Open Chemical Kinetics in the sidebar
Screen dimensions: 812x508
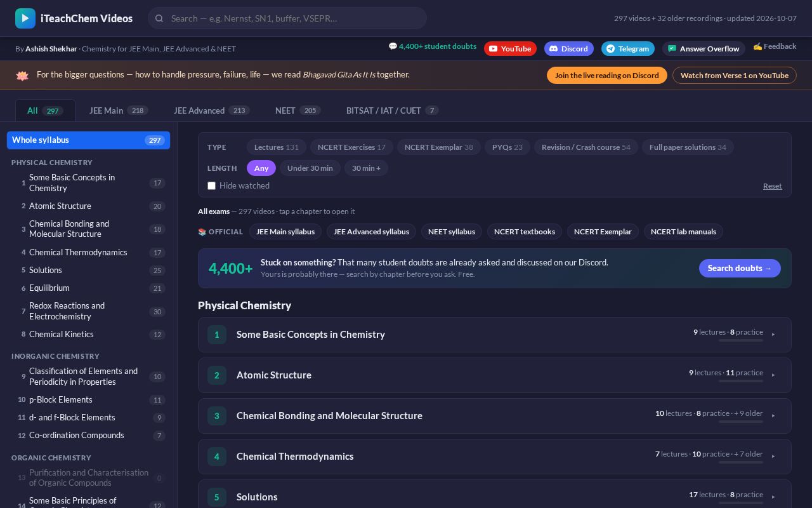point(88,335)
